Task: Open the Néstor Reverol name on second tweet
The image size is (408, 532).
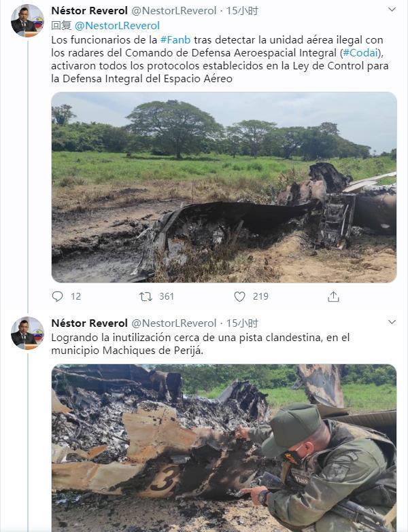Action: [x=89, y=323]
